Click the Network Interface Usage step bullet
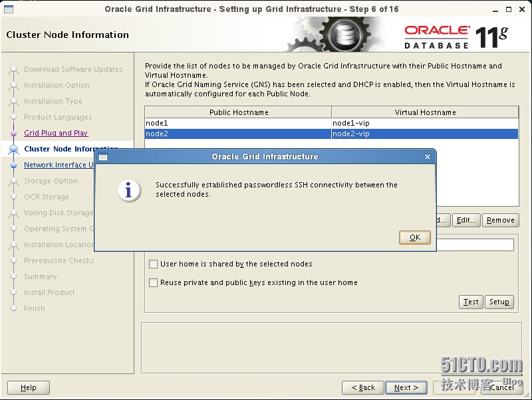The image size is (532, 400). 13,165
